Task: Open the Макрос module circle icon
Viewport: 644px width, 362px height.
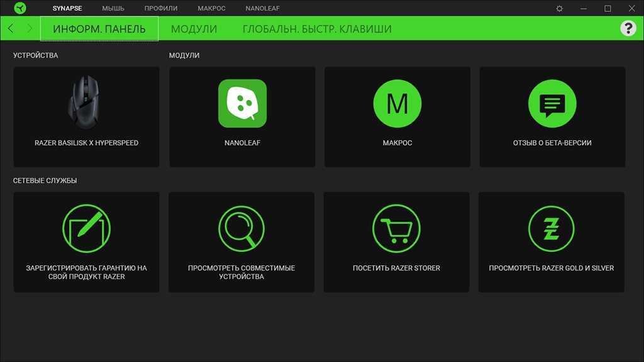Action: click(x=397, y=104)
